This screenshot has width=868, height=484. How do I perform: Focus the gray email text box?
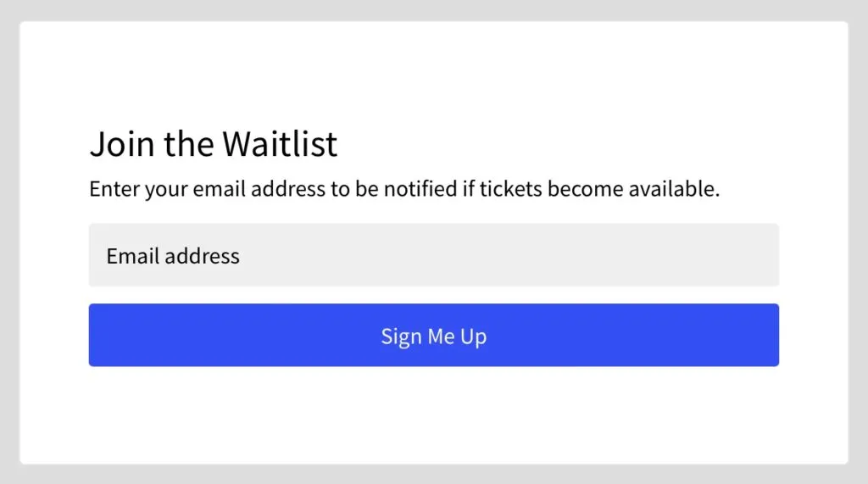pyautogui.click(x=433, y=255)
